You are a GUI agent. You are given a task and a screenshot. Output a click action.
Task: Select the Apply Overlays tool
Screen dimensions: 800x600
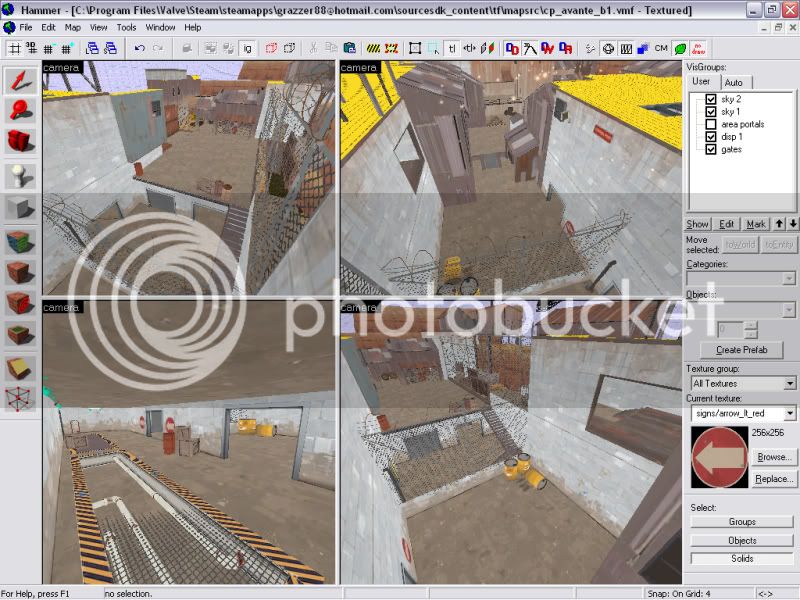coord(20,334)
